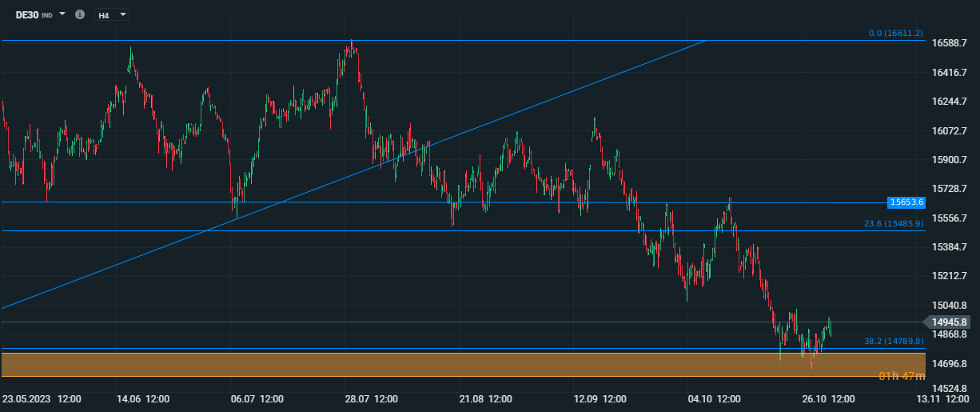The width and height of the screenshot is (980, 412).
Task: Click the 12.09 12:00 date label
Action: [x=601, y=398]
